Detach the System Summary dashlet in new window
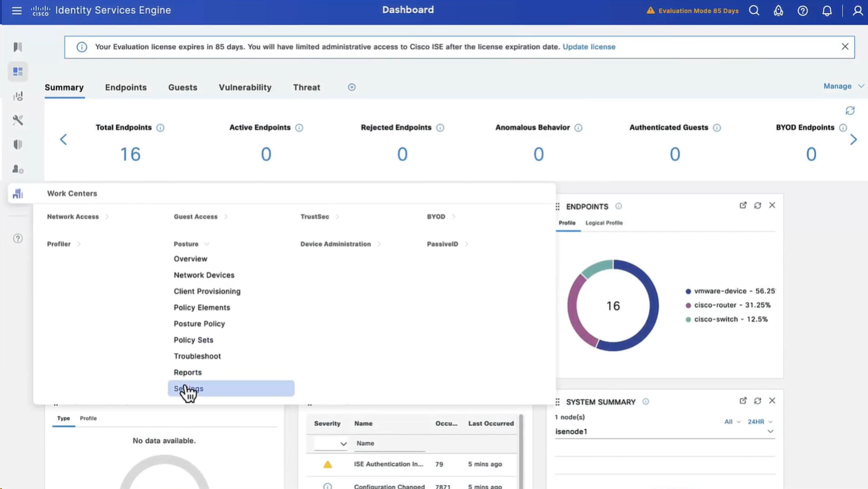868x489 pixels. (743, 401)
